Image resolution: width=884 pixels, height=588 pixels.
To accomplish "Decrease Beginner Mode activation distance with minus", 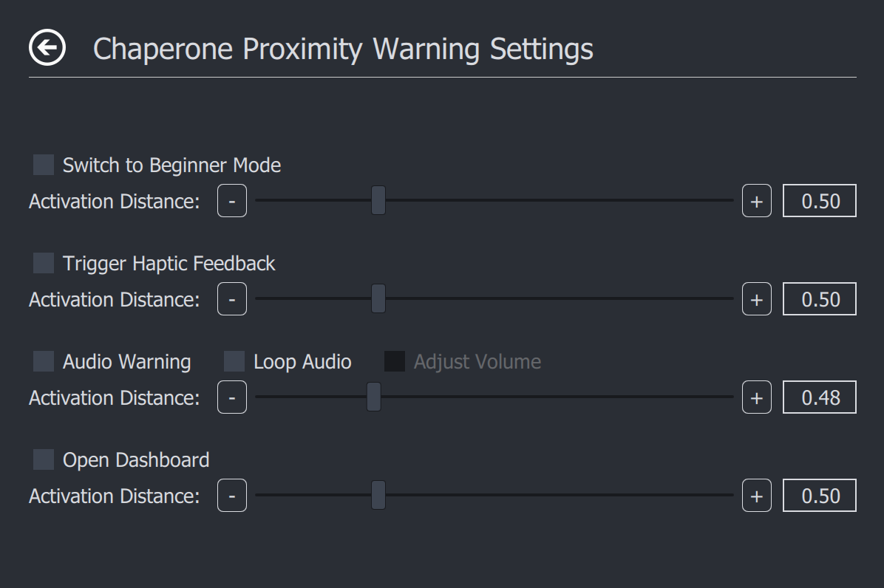I will (x=232, y=201).
